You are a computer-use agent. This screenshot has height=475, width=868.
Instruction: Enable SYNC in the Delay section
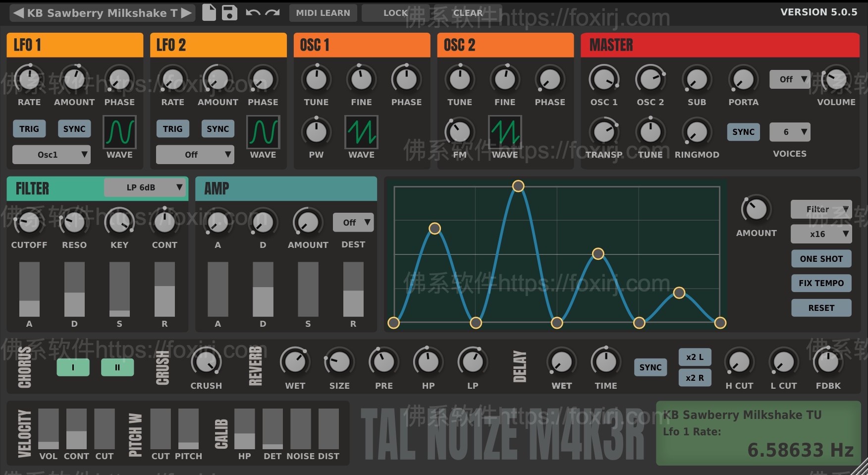click(650, 367)
